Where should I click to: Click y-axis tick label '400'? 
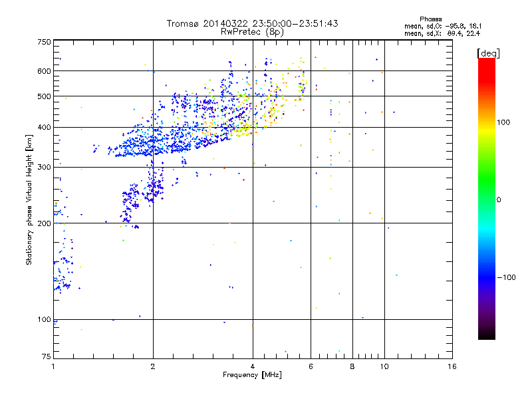click(x=44, y=128)
